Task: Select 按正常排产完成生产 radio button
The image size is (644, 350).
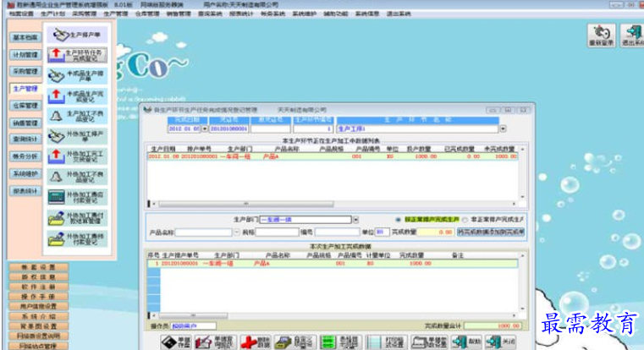Action: coord(398,220)
